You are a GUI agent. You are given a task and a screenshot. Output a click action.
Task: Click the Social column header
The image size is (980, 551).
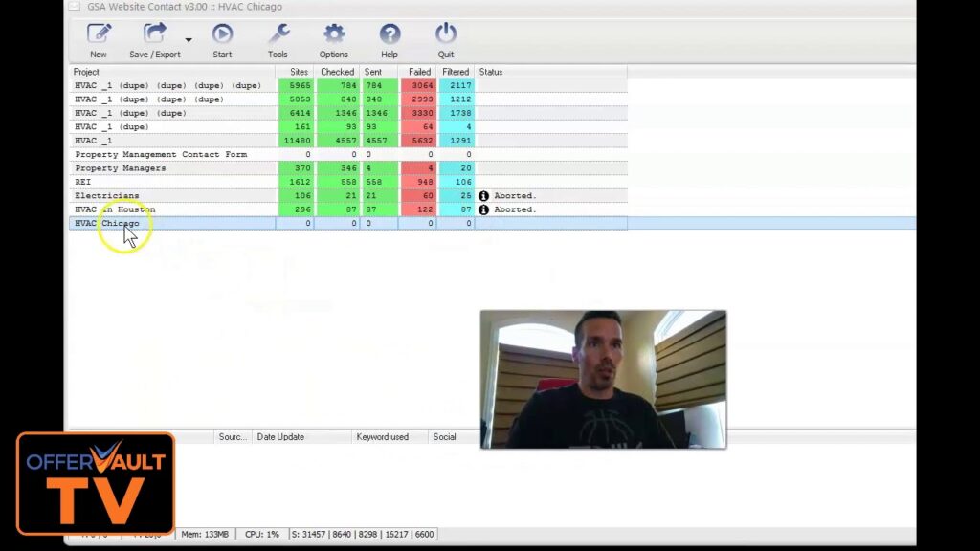444,436
